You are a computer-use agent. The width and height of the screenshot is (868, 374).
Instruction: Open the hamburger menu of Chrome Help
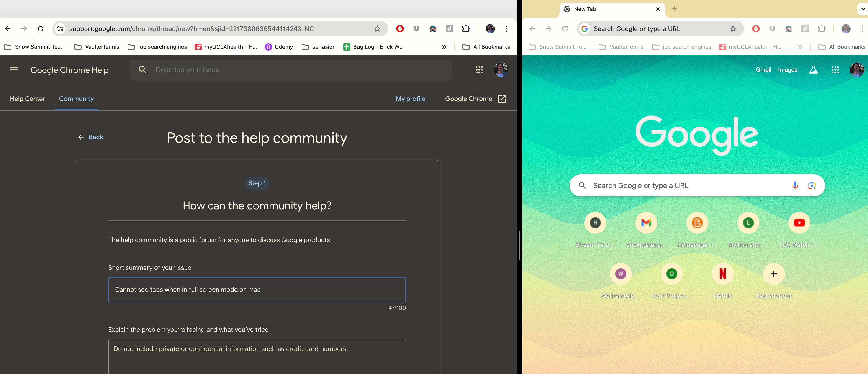click(14, 70)
